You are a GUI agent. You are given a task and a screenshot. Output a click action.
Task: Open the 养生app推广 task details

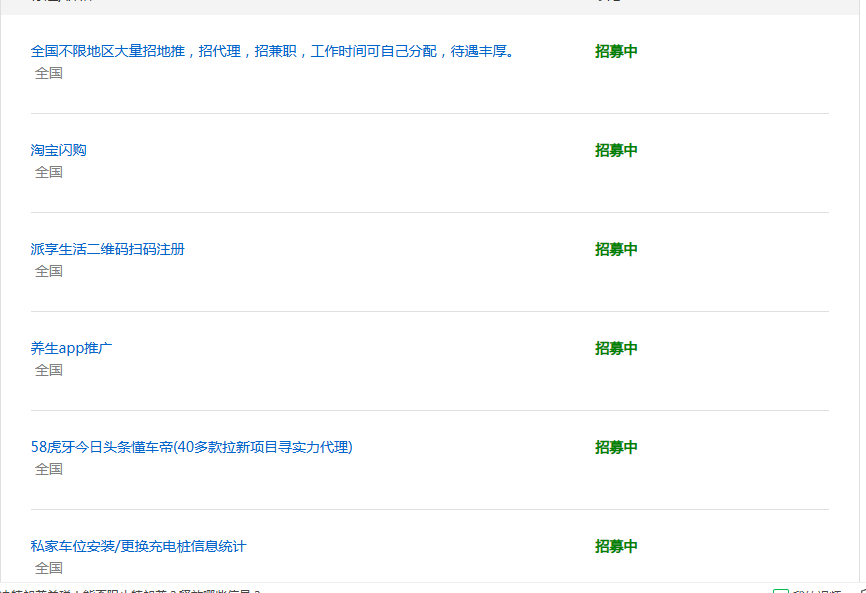click(70, 348)
